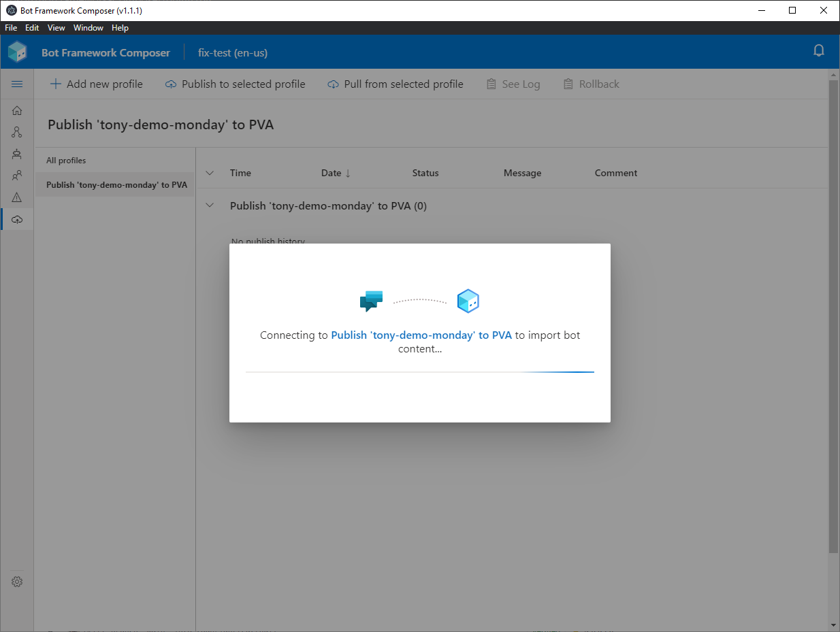Sort by the Date column
This screenshot has width=840, height=632.
point(336,173)
